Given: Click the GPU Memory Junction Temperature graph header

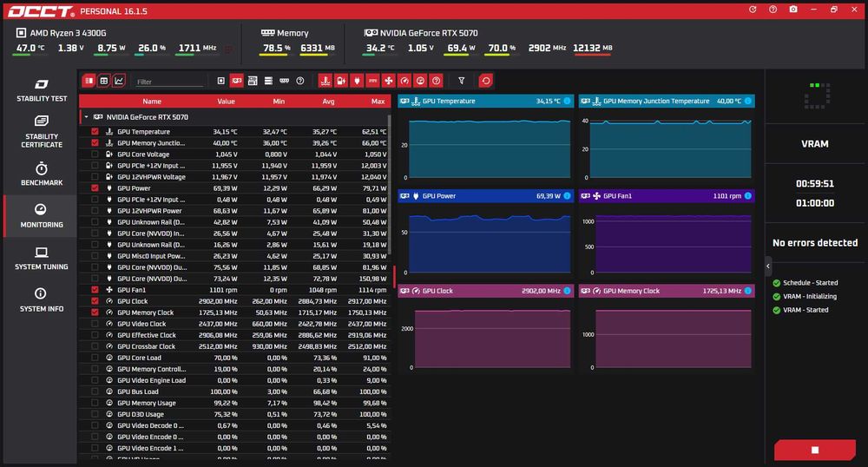Looking at the screenshot, I should point(667,101).
